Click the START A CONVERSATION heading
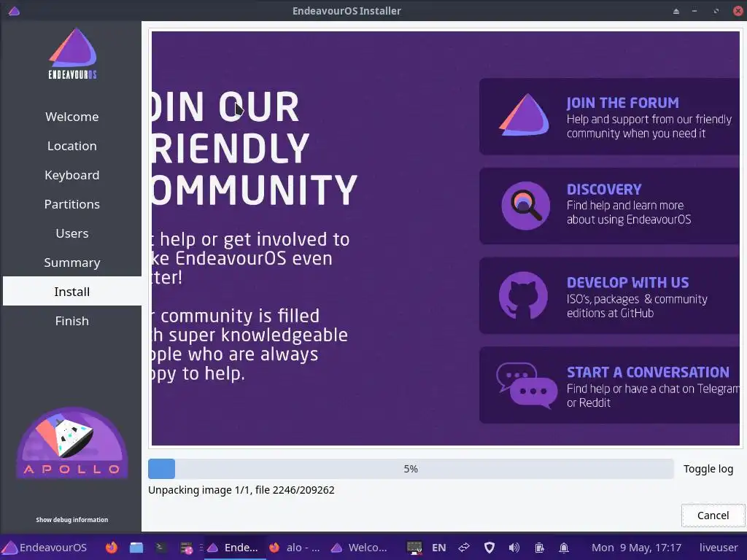747x560 pixels. 648,373
